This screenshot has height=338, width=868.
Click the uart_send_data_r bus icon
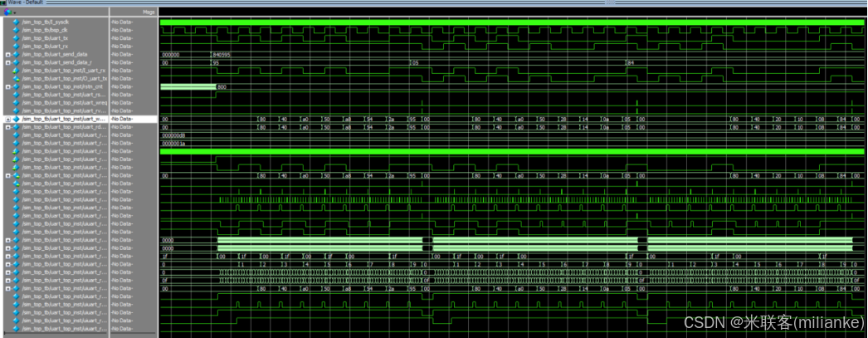16,62
